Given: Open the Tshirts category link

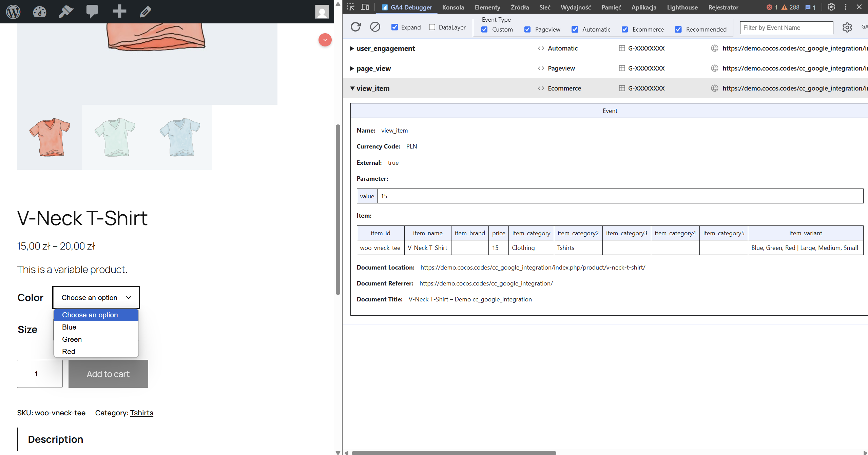Looking at the screenshot, I should coord(141,413).
